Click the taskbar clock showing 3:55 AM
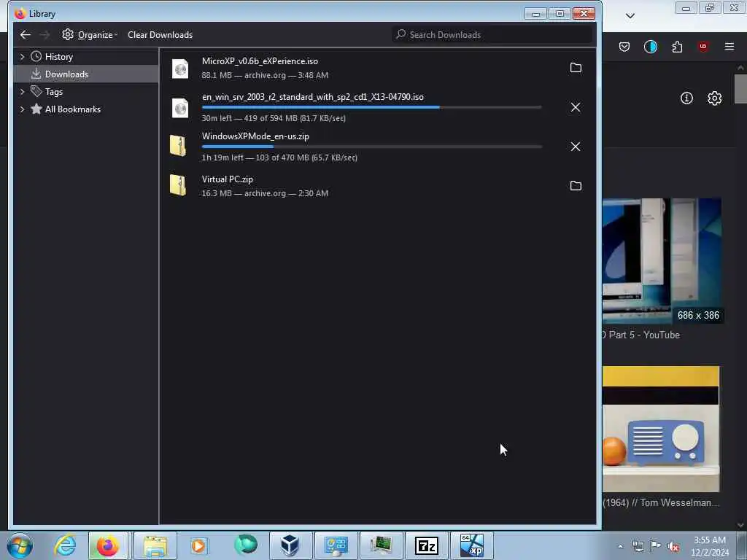The image size is (747, 560). (710, 546)
